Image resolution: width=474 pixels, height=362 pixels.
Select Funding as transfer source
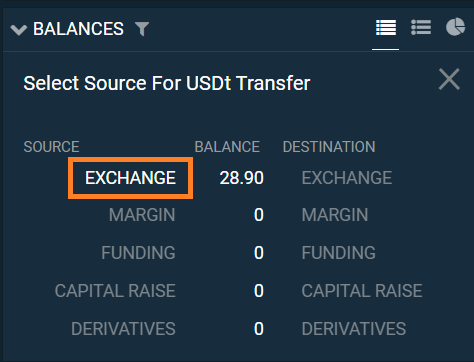[138, 253]
